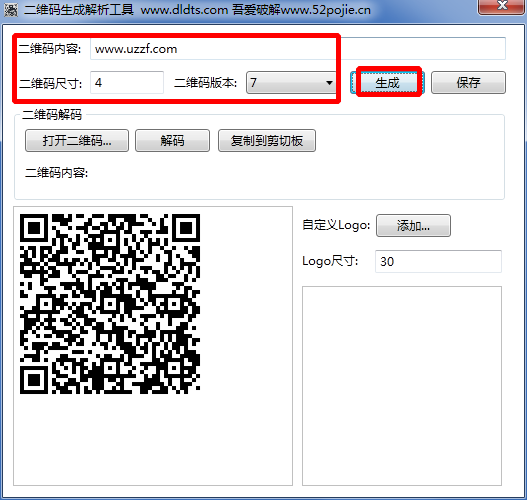527x500 pixels.
Task: Click 二维码内容: label in decode section
Action: click(x=56, y=173)
